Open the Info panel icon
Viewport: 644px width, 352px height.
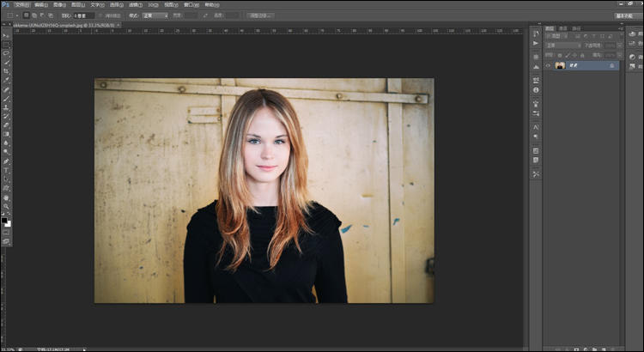536,89
